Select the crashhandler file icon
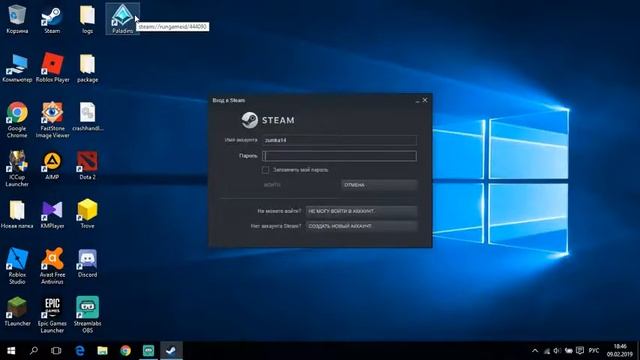 click(x=87, y=116)
